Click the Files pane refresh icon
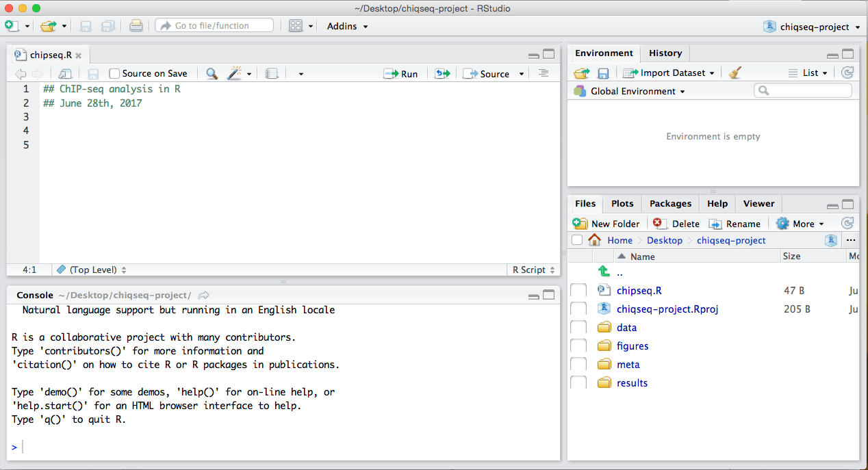Screen dimensions: 868x470 point(847,223)
